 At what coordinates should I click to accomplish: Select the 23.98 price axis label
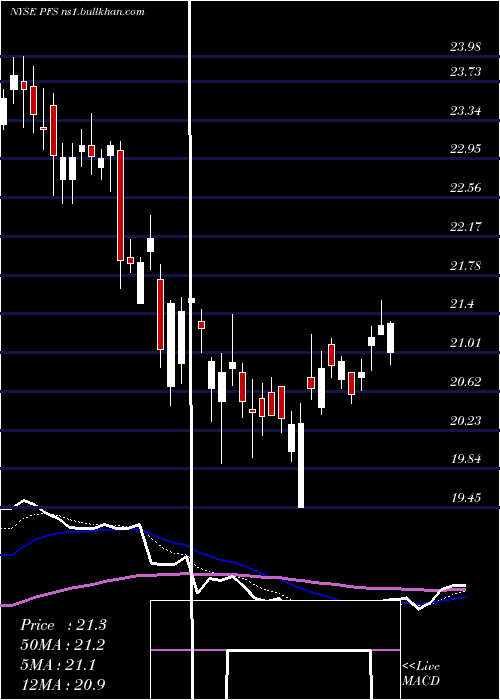point(466,46)
